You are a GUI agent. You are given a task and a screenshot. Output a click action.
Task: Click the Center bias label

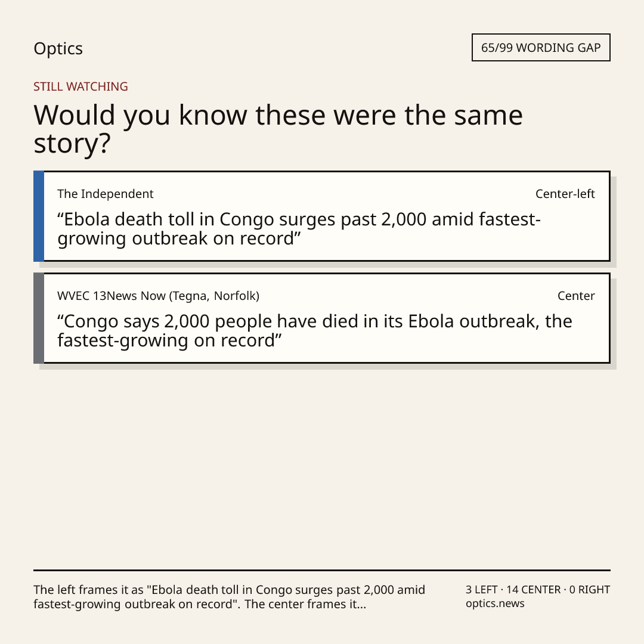(576, 296)
